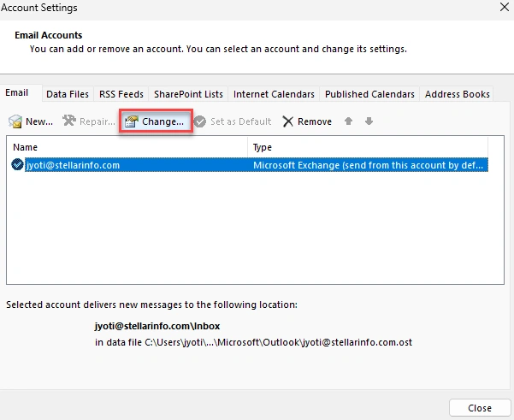Select the SharePoint Lists tab
514x420 pixels.
(188, 94)
